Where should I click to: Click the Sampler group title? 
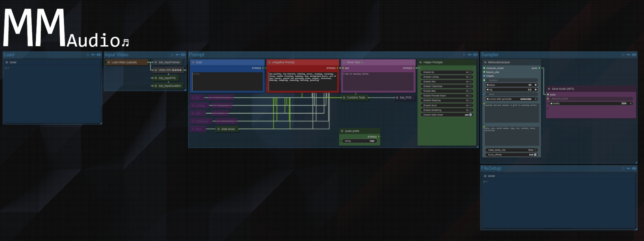coord(490,55)
